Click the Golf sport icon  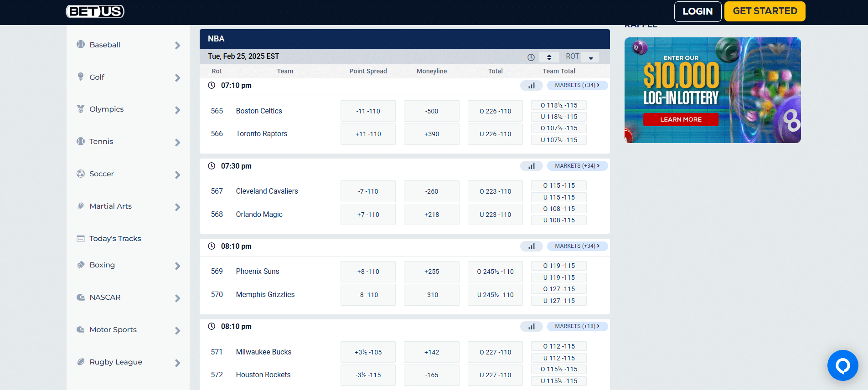81,77
